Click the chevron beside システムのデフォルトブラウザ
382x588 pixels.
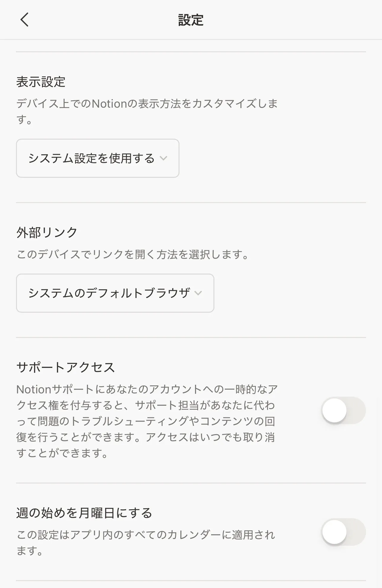198,293
